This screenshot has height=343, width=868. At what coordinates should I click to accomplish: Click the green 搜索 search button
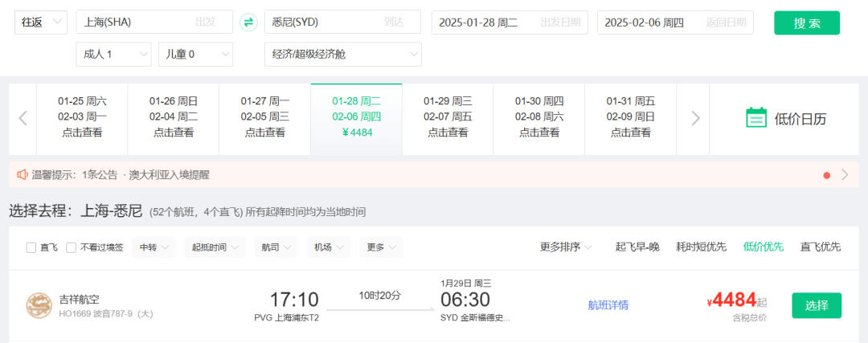[x=806, y=22]
